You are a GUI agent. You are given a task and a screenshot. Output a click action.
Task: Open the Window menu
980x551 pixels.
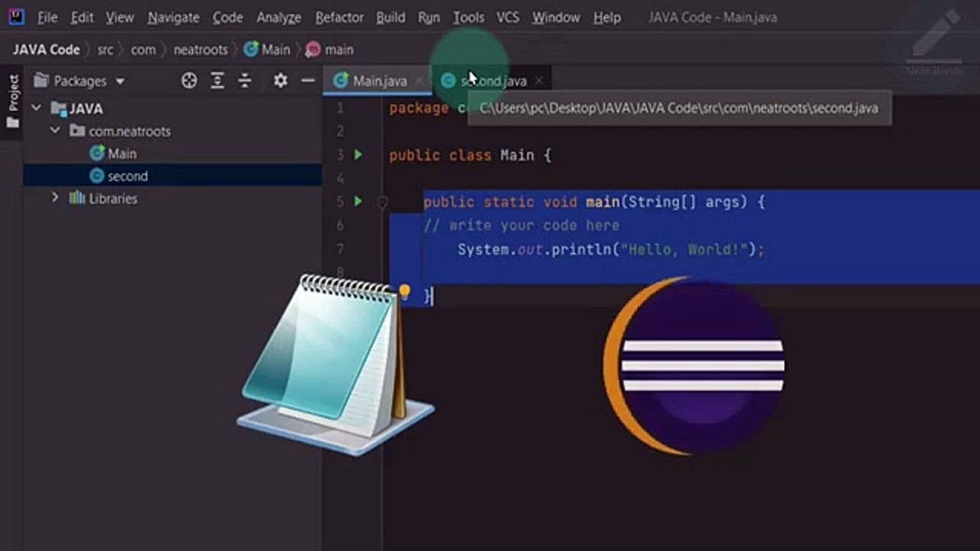click(556, 17)
